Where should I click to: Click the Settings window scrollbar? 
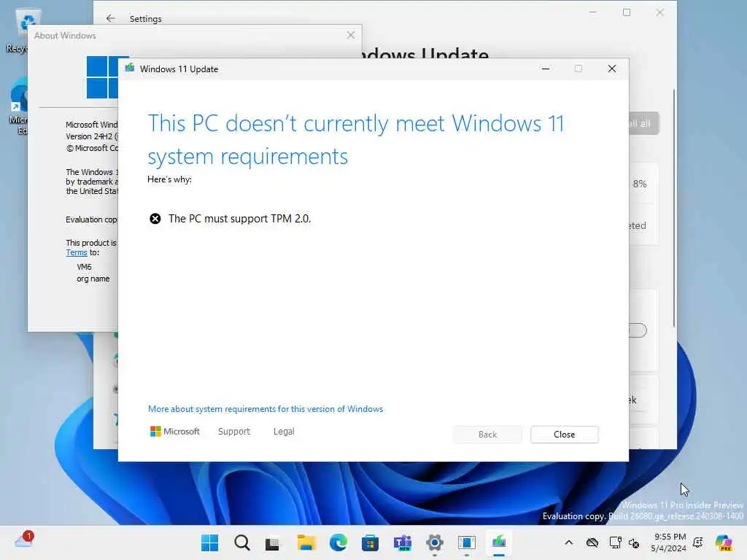[674, 208]
